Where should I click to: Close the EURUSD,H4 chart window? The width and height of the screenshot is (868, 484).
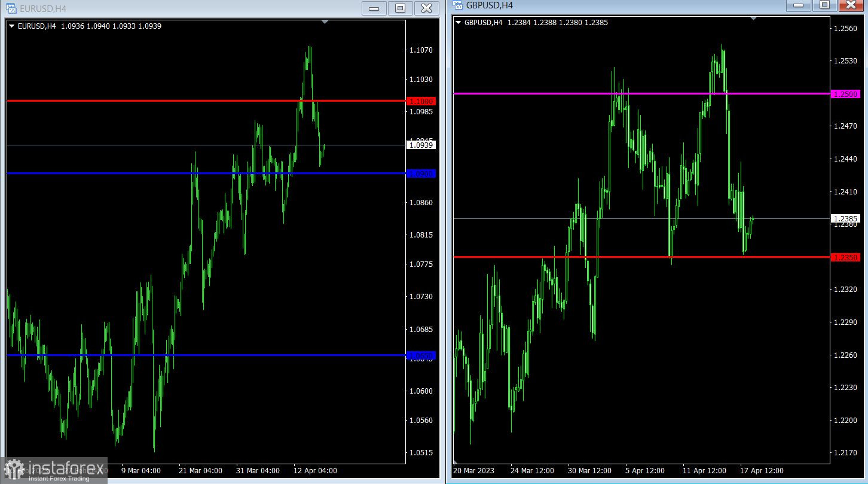click(x=426, y=8)
